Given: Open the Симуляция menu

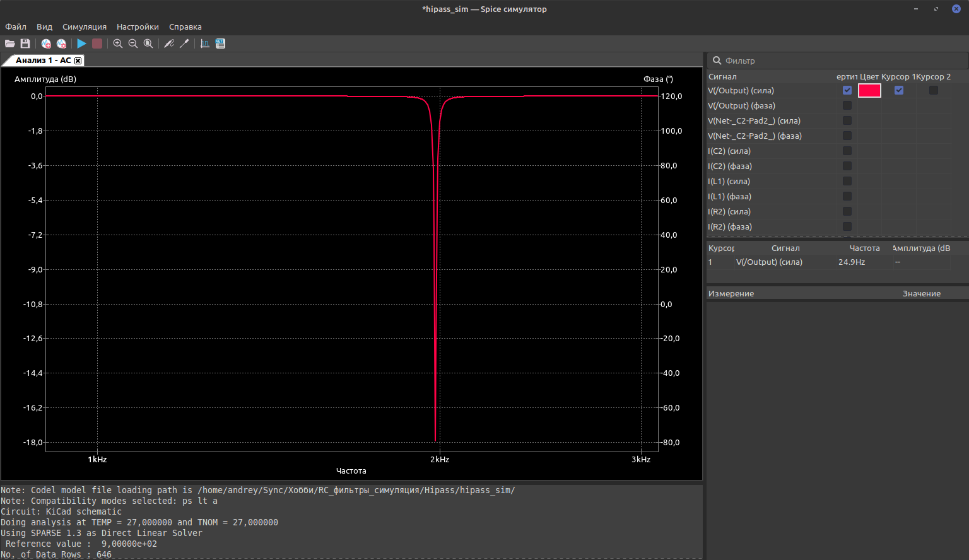Looking at the screenshot, I should pos(85,26).
